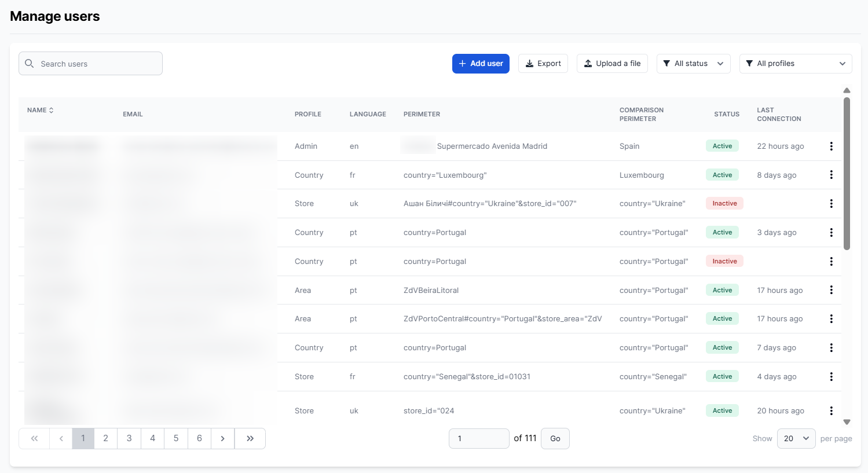Click the Add user button

pos(481,64)
